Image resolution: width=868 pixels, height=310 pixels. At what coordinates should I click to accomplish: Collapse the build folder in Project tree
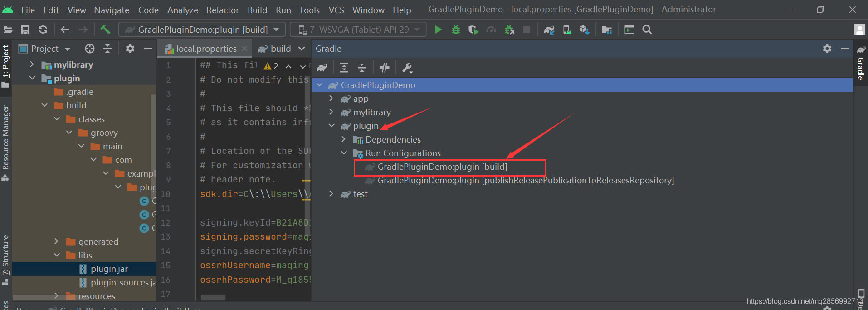click(44, 105)
